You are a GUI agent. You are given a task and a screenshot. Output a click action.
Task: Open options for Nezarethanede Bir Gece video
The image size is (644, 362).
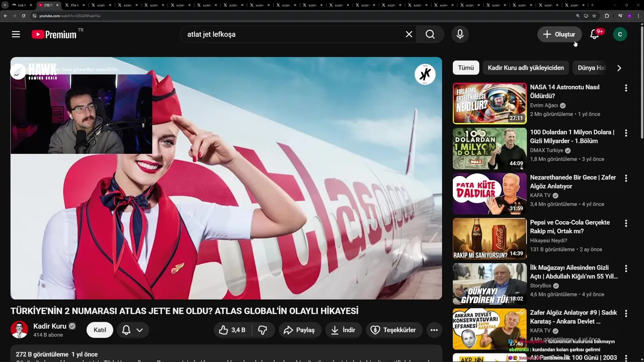[x=626, y=178]
